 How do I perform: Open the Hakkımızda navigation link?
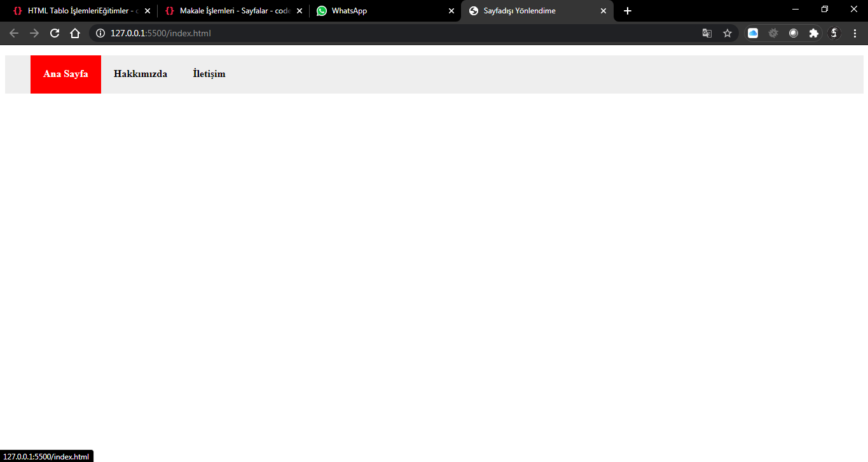tap(141, 74)
